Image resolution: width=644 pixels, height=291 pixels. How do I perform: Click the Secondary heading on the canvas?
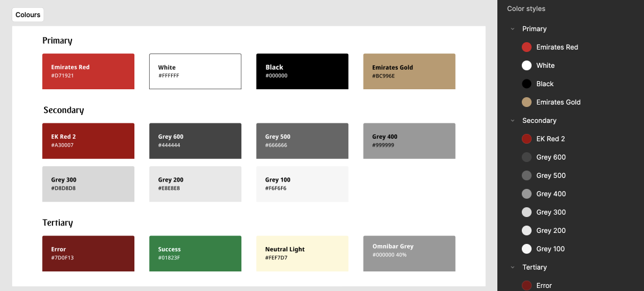pos(64,110)
